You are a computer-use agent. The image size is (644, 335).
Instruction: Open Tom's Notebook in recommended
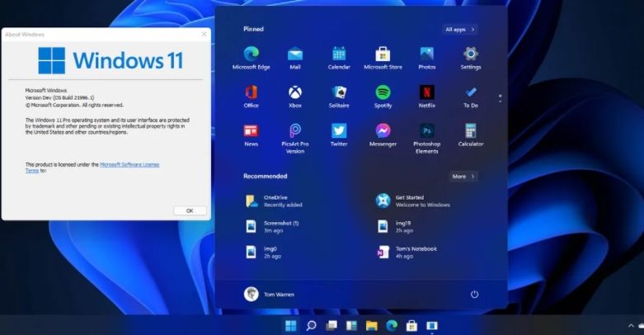point(407,252)
